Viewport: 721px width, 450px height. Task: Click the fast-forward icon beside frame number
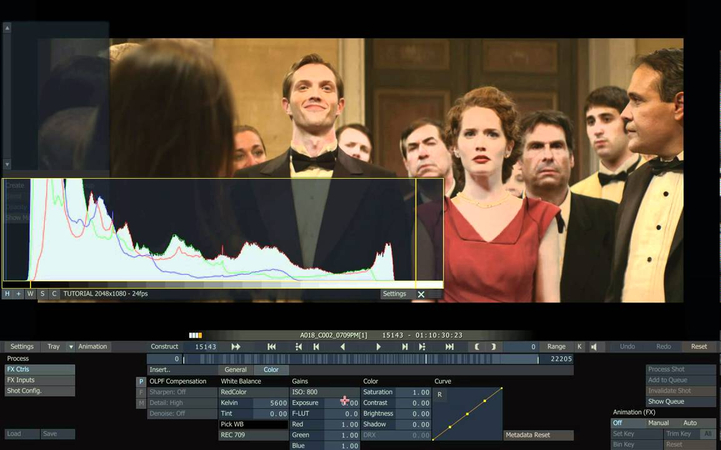coord(236,347)
